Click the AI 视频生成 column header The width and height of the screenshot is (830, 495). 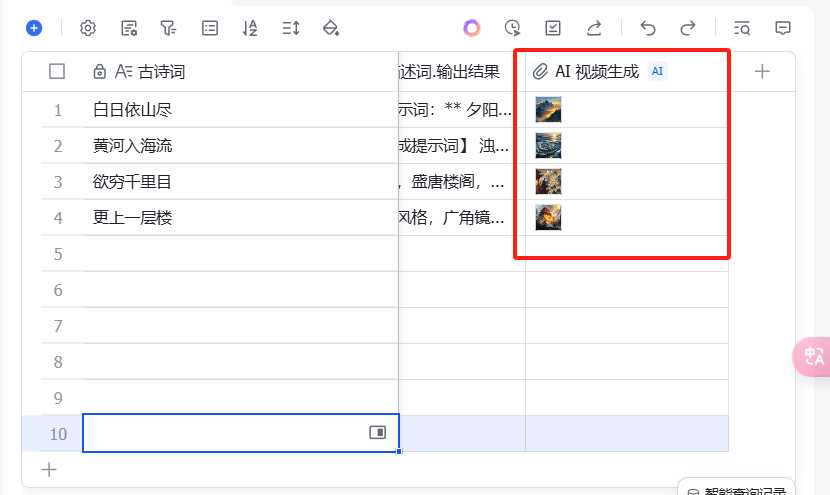627,71
